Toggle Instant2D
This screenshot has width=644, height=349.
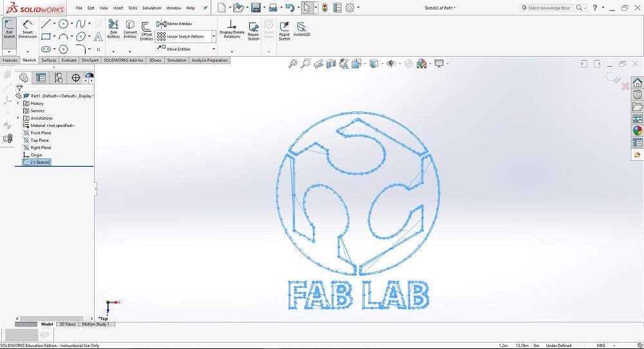coord(301,29)
